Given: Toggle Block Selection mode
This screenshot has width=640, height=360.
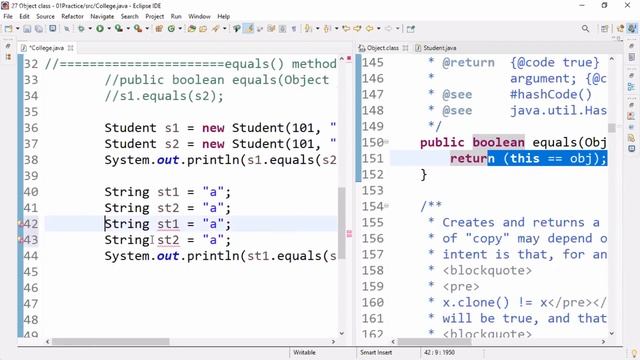Looking at the screenshot, I should coord(282,29).
